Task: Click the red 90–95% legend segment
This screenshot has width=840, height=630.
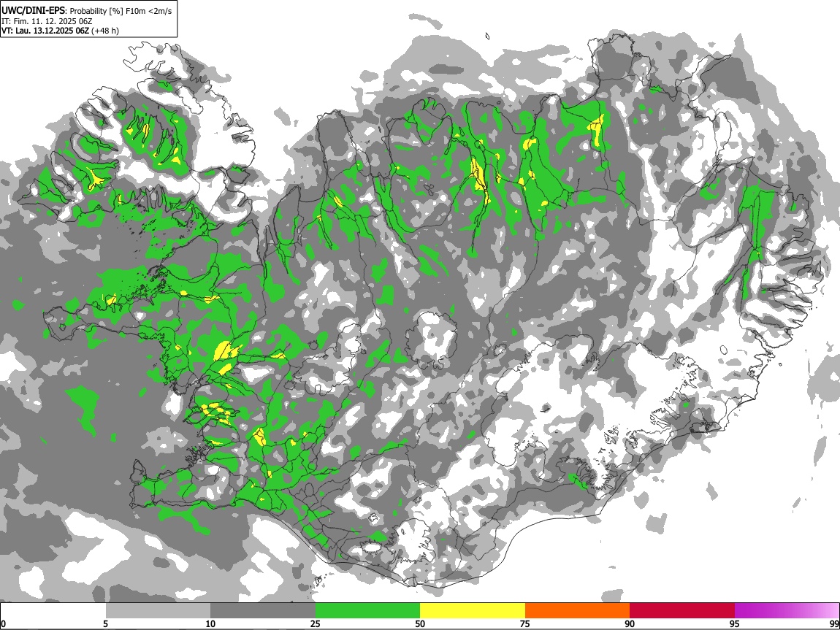Action: click(682, 610)
